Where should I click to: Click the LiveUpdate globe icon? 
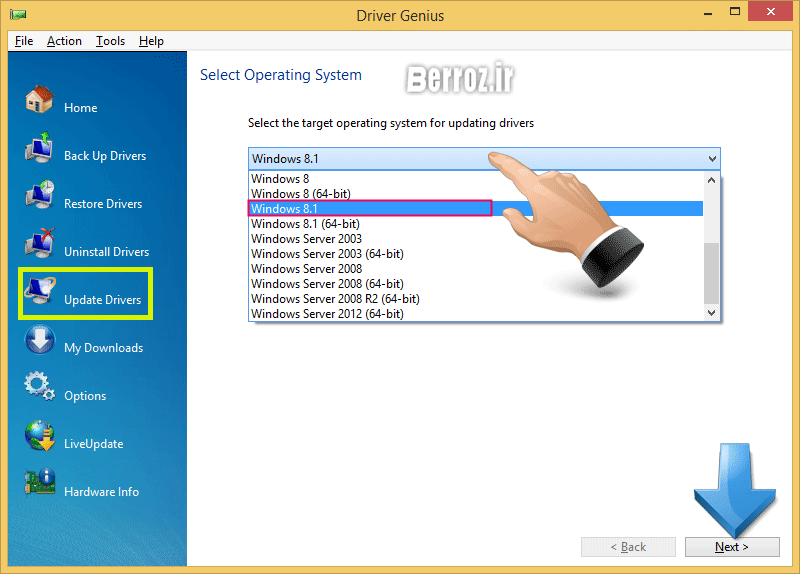click(39, 435)
